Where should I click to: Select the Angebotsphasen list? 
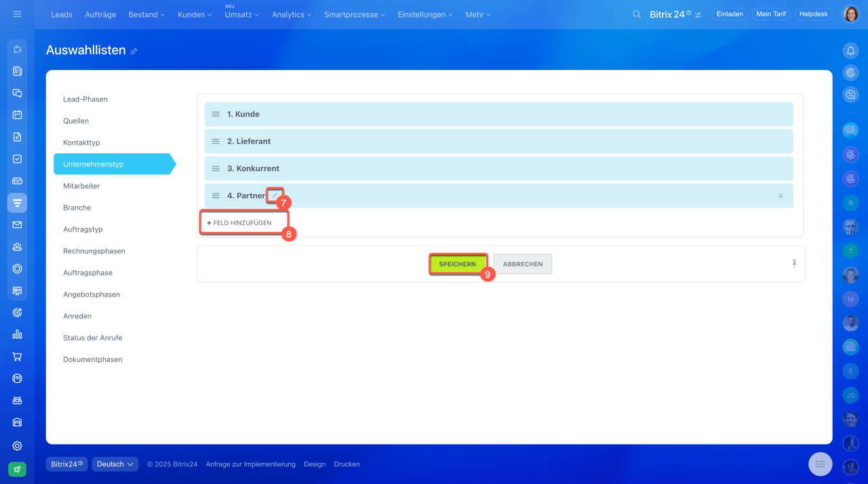[92, 295]
